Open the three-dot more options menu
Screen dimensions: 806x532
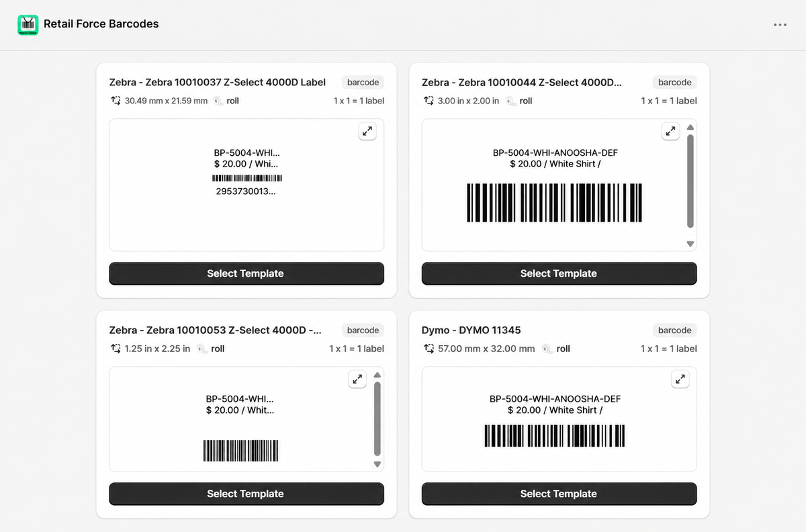point(780,24)
